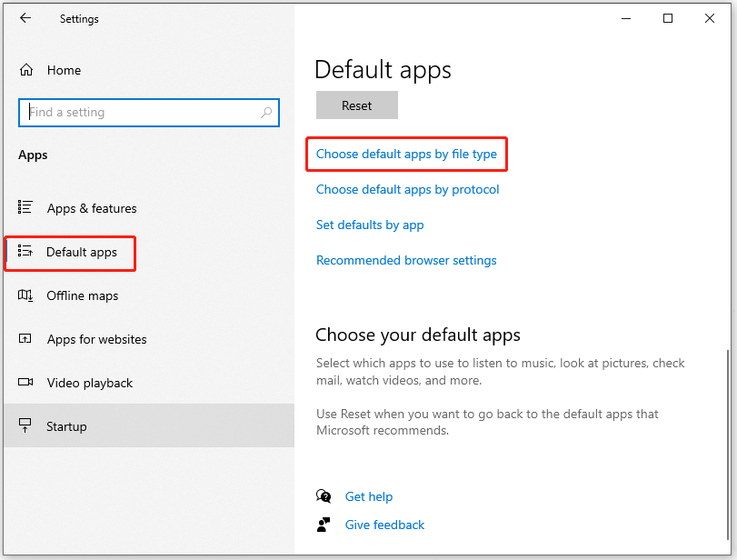Click the Default apps icon in sidebar
Image resolution: width=737 pixels, height=560 pixels.
[x=27, y=253]
